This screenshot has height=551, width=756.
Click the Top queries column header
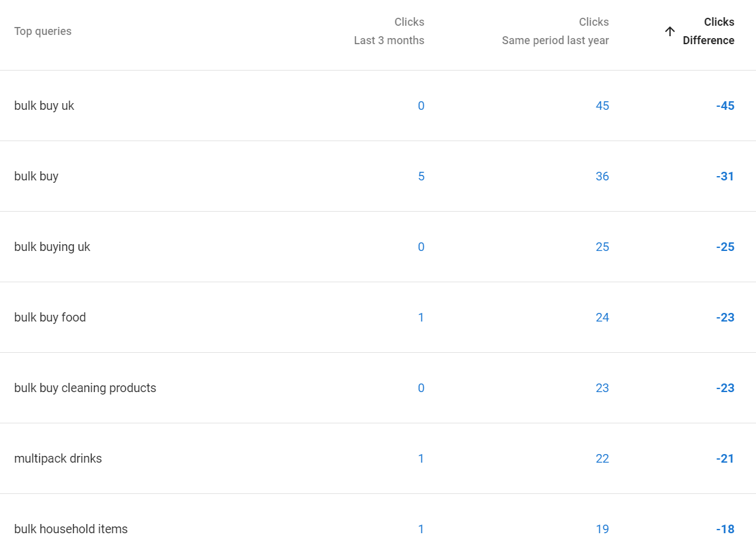click(x=43, y=31)
